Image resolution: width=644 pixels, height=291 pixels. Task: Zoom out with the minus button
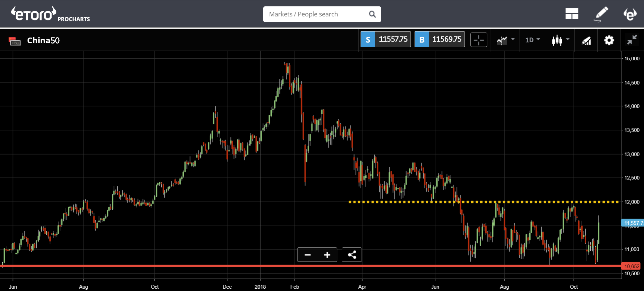point(307,255)
